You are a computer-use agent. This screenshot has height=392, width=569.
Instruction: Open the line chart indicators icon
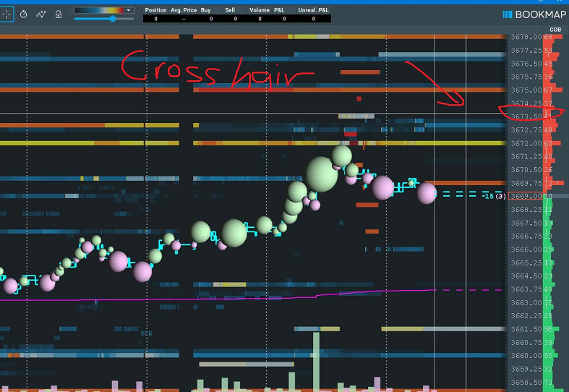[42, 14]
